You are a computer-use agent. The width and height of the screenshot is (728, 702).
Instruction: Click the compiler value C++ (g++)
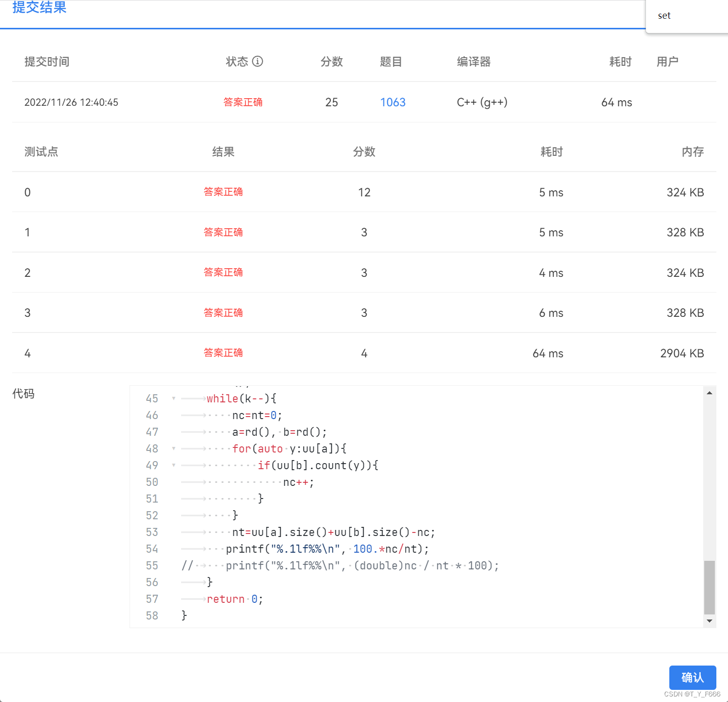pyautogui.click(x=482, y=102)
